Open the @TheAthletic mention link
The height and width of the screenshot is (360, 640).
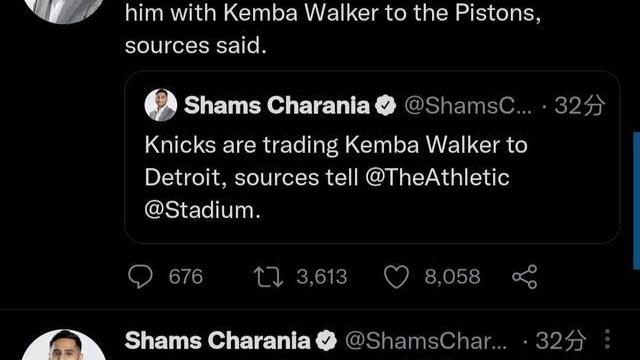437,178
